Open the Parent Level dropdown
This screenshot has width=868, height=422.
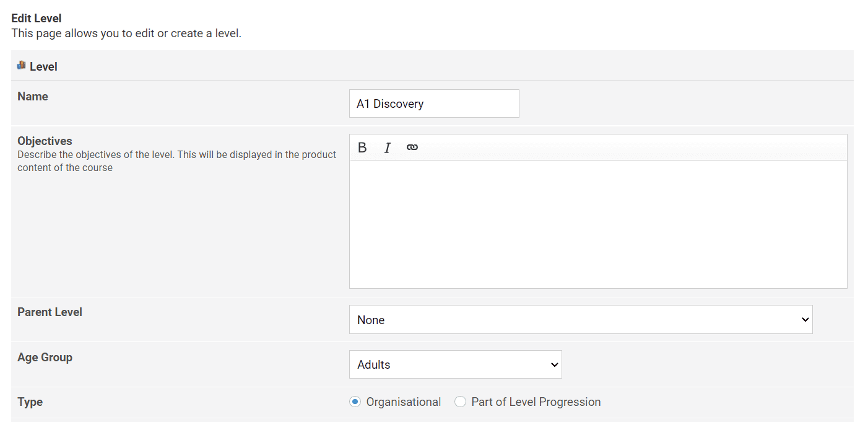pos(580,320)
